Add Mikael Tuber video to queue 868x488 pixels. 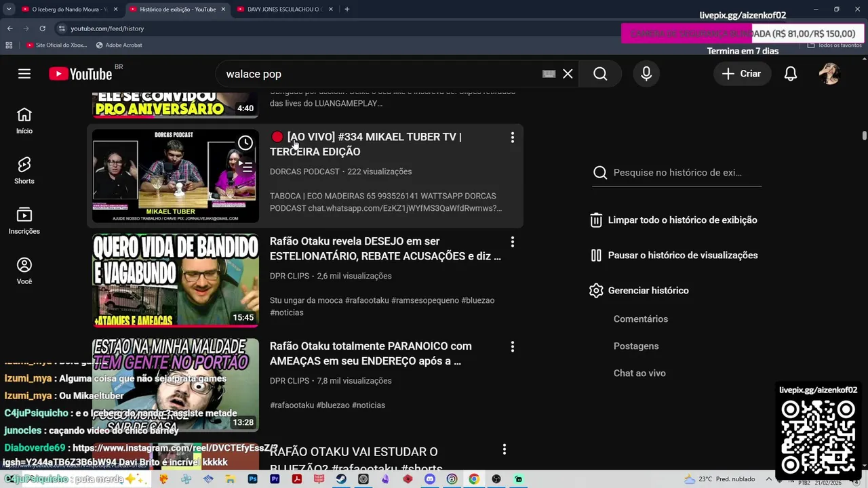click(x=245, y=167)
